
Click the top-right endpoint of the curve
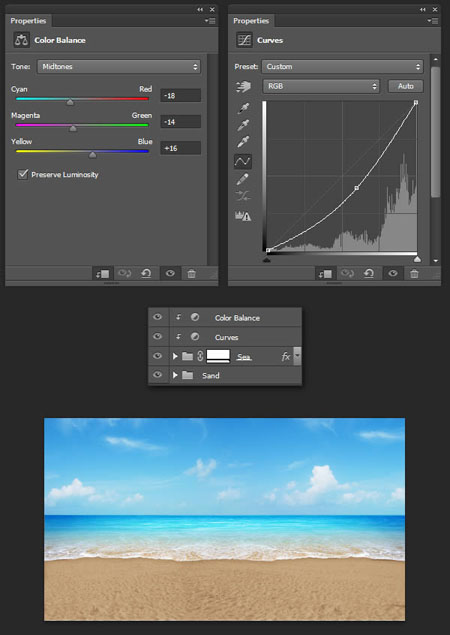(x=416, y=103)
